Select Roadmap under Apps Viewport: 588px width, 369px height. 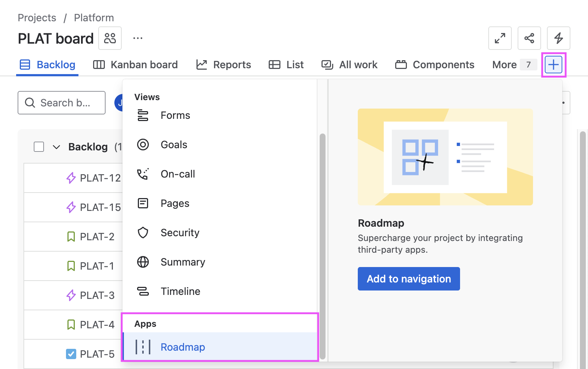[183, 347]
